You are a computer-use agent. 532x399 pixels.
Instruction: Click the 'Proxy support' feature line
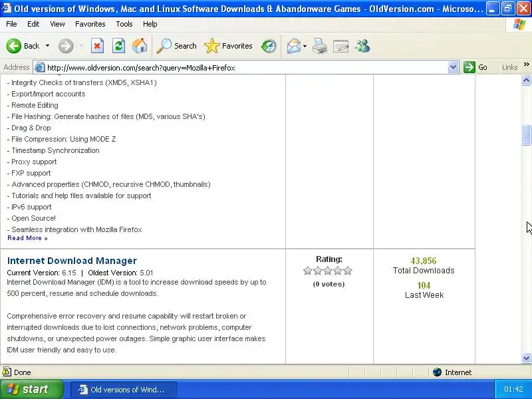32,162
